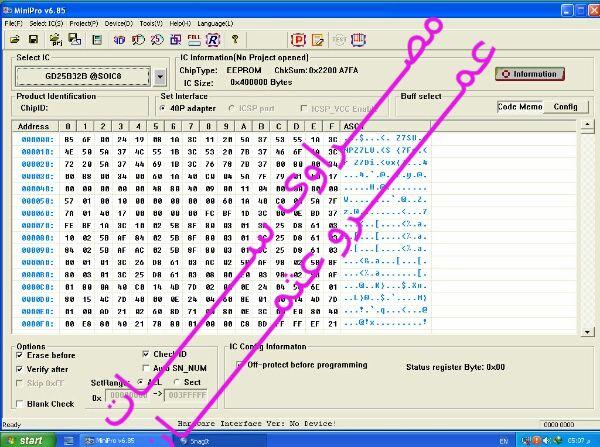The image size is (600, 447).
Task: Toggle the Erase before checkbox
Action: pos(21,355)
